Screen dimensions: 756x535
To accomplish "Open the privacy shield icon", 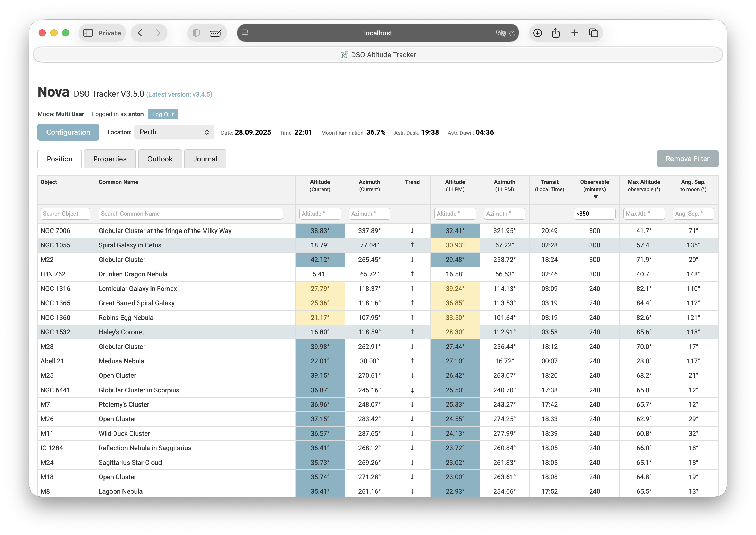I will click(196, 33).
